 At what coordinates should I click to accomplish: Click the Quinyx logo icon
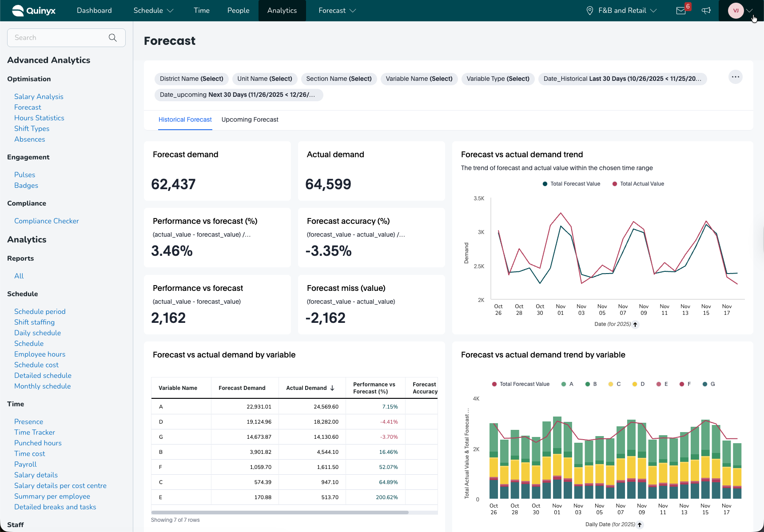(x=18, y=11)
